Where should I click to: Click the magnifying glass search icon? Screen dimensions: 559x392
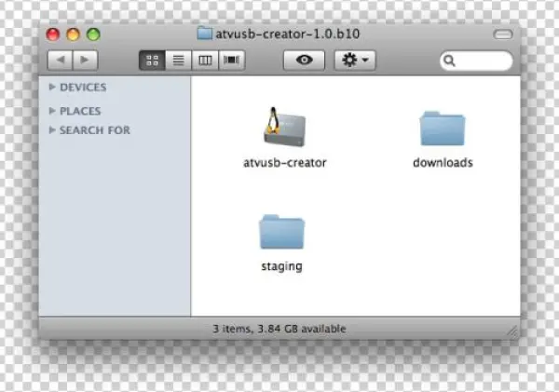tap(450, 61)
